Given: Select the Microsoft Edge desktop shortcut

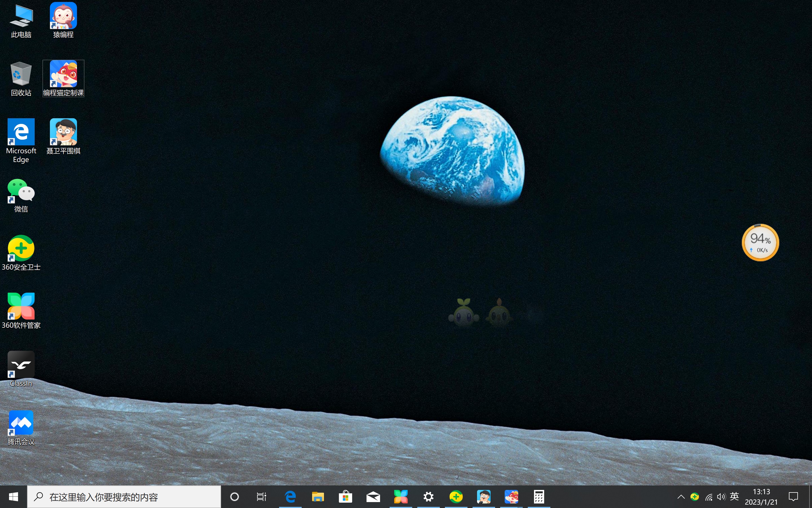Looking at the screenshot, I should (21, 141).
